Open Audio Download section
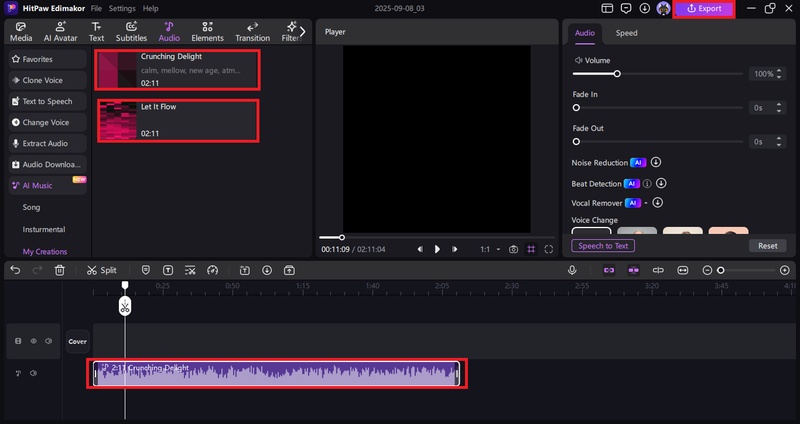This screenshot has height=424, width=800. [47, 164]
